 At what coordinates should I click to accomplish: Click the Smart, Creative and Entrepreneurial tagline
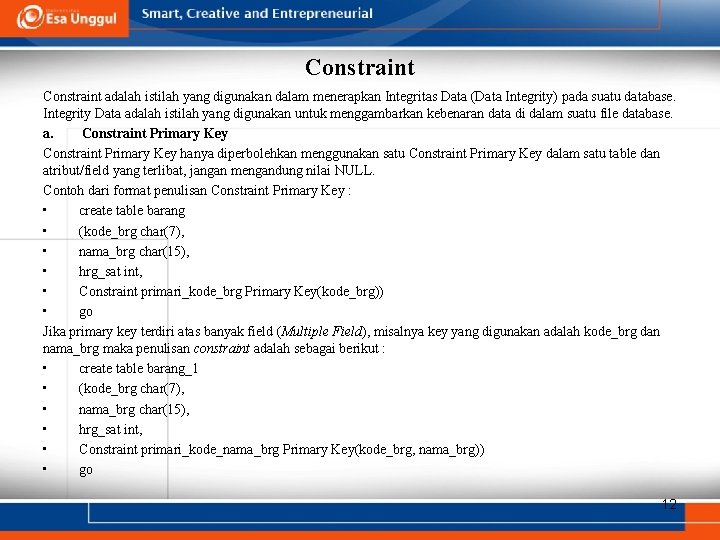coord(257,13)
